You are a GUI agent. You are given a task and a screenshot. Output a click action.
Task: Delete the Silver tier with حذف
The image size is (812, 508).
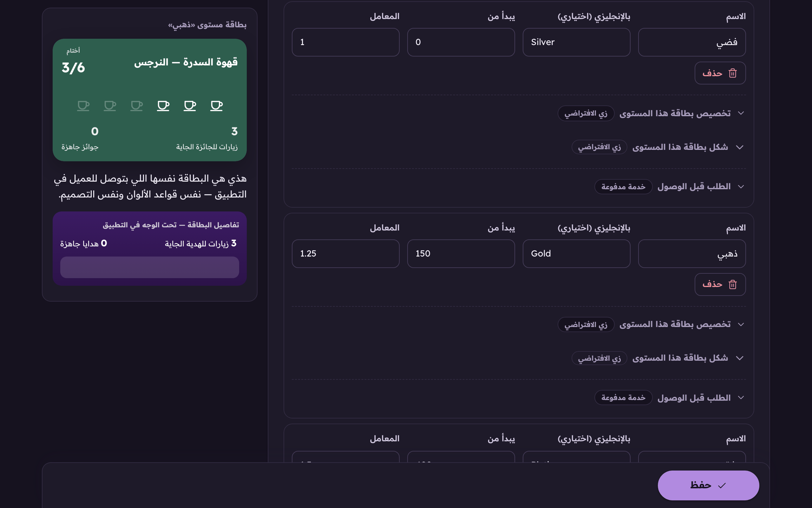tap(720, 73)
